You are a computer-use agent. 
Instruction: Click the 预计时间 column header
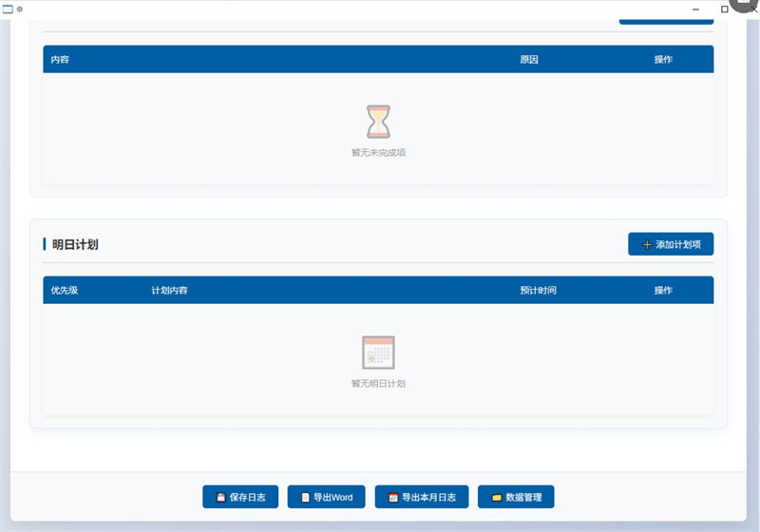[538, 291]
